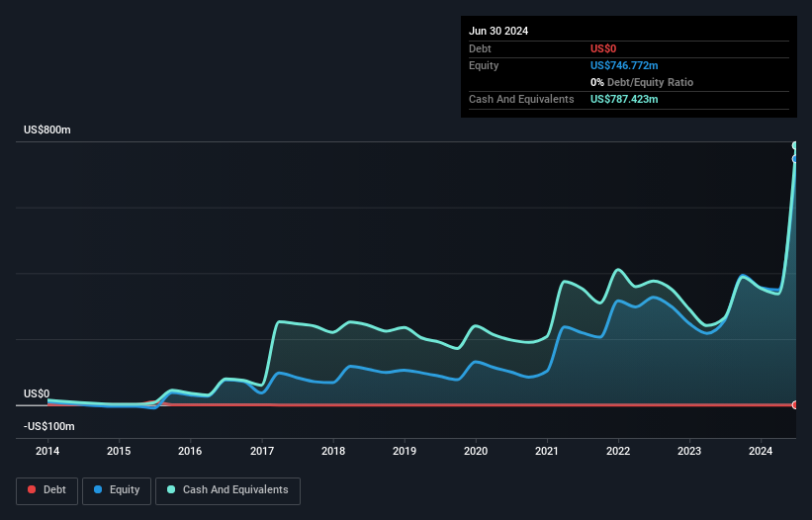Click the US$746.772m equity value
Image resolution: width=812 pixels, height=520 pixels.
point(624,65)
